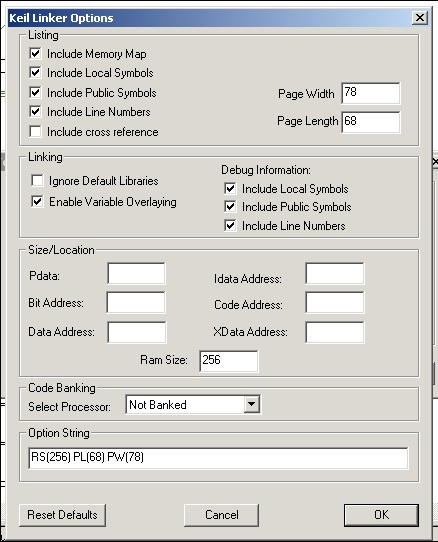Viewport: 438px width, 542px height.
Task: Open the Select Processor dropdown arrow
Action: coord(252,404)
